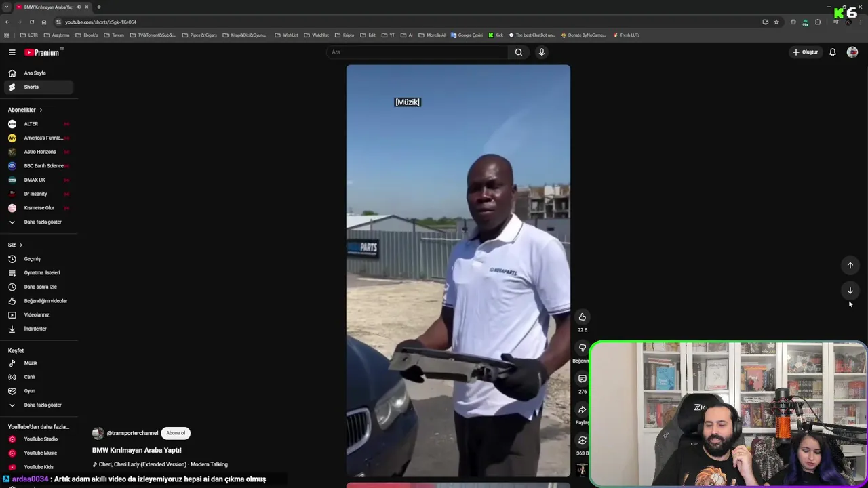
Task: Click the search magnifier button
Action: 519,52
